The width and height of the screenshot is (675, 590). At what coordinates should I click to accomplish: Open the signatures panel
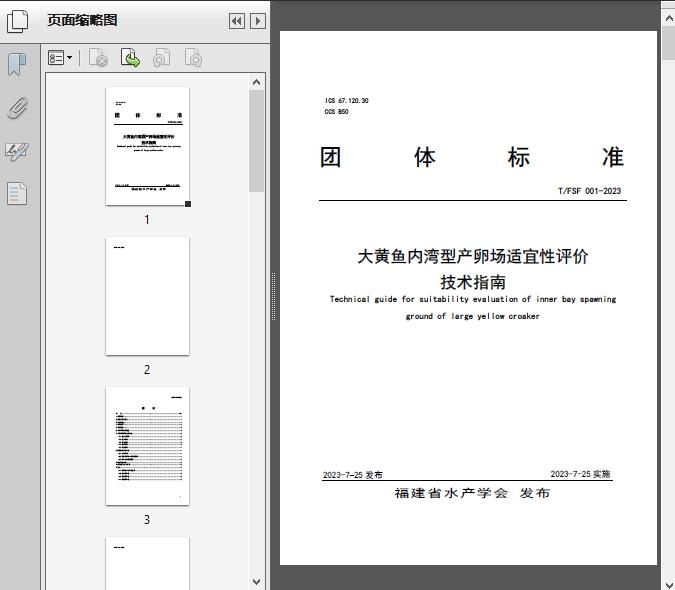pyautogui.click(x=17, y=151)
